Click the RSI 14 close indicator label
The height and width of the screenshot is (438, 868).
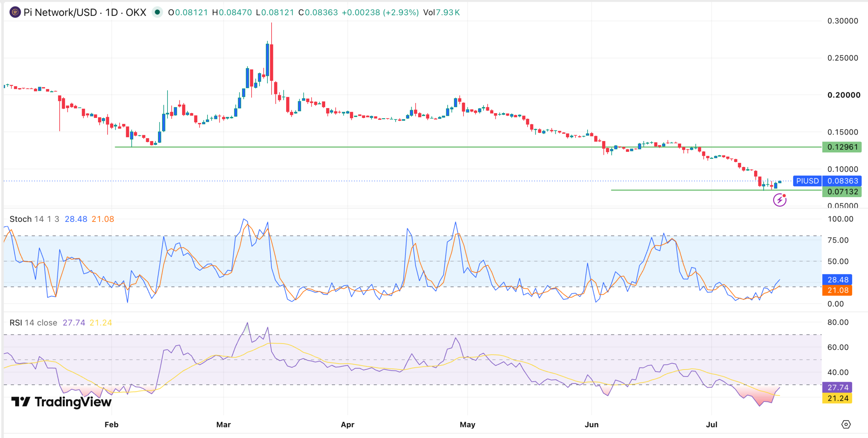click(33, 323)
